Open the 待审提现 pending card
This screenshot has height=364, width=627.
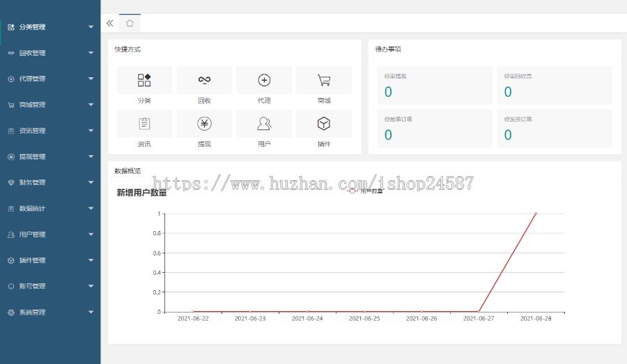click(435, 86)
